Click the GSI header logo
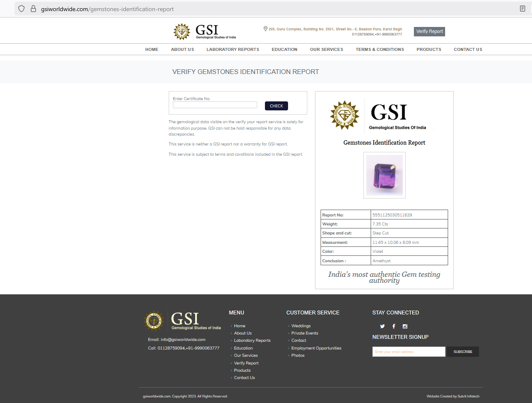This screenshot has height=403, width=532. [205, 32]
